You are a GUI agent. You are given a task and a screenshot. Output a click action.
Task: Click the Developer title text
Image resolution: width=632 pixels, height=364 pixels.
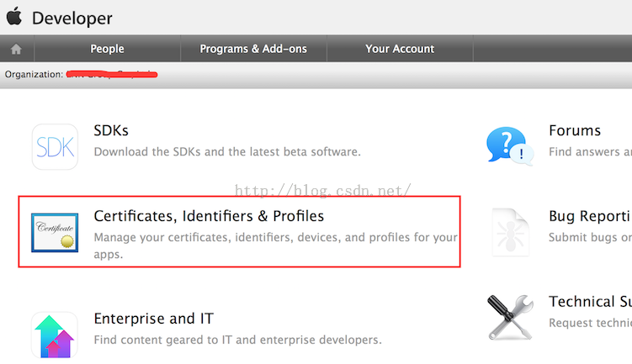72,18
